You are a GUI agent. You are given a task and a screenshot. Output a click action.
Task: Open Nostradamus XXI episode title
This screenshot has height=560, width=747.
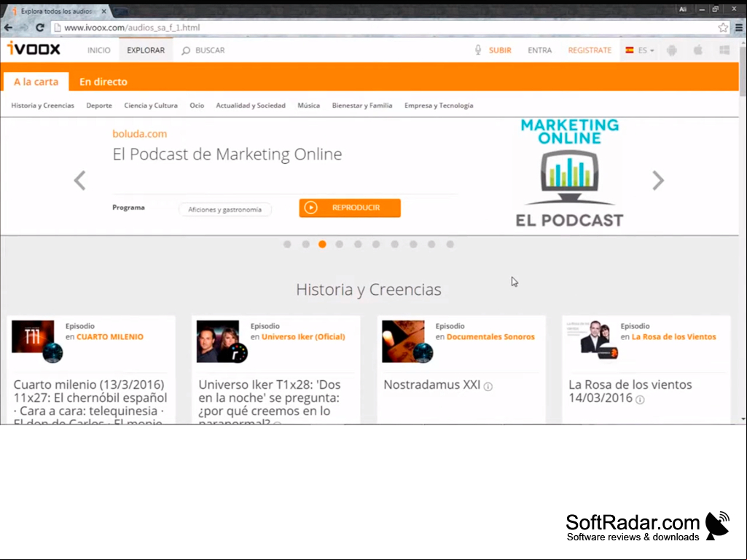pyautogui.click(x=432, y=384)
